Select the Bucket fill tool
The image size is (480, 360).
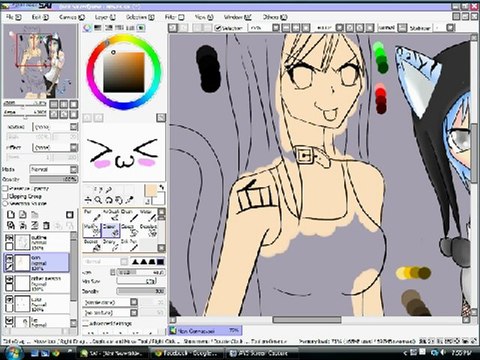click(92, 245)
